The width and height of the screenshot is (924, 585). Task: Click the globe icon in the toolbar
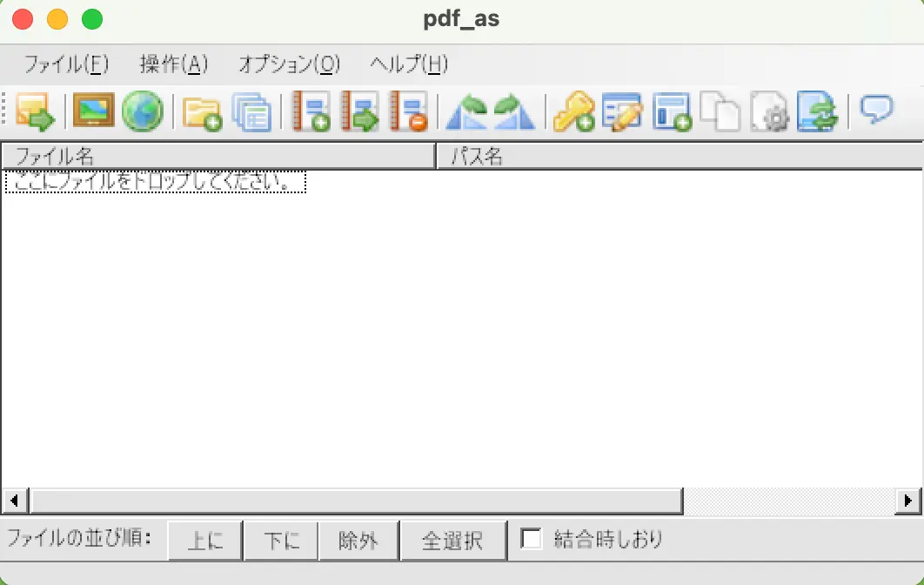tap(142, 112)
